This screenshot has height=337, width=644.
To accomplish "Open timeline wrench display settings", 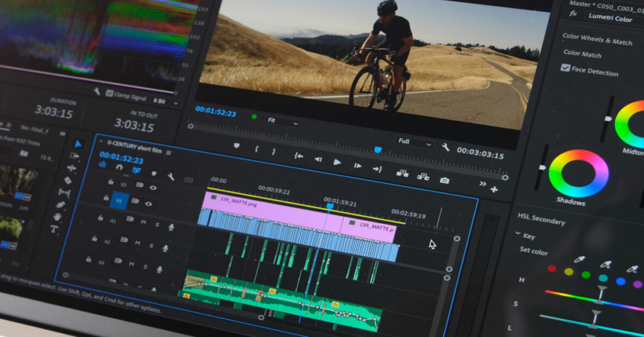I will coord(170,177).
